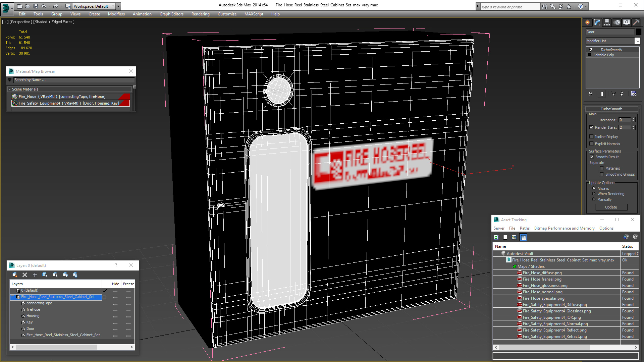
Task: Enable Separate by Smoothing Groups checkbox
Action: [x=602, y=174]
